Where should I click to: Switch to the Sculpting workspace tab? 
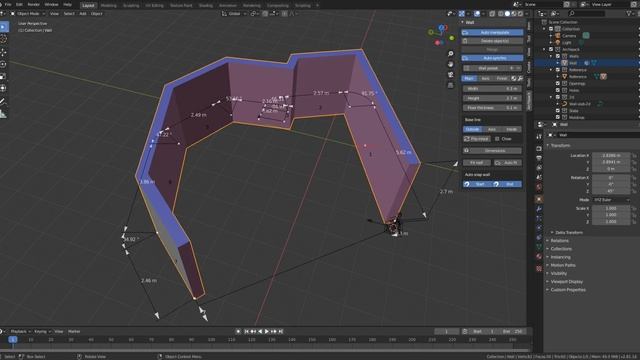(131, 5)
